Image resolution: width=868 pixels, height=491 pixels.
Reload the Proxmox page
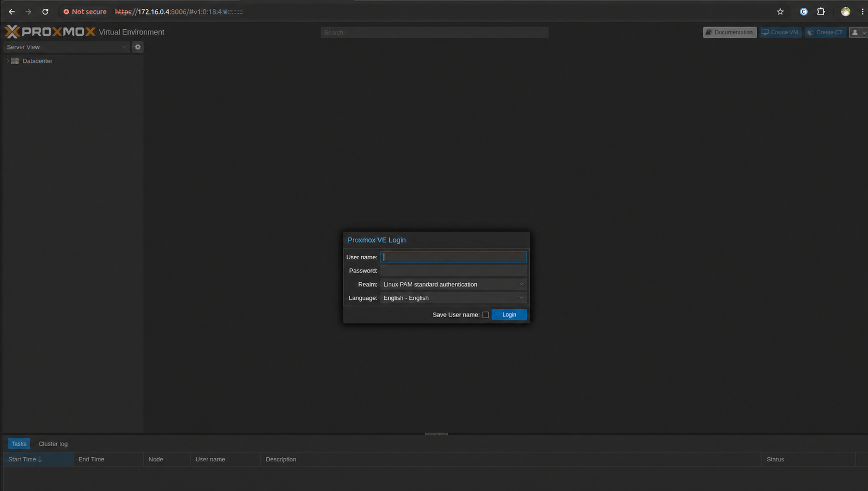click(x=45, y=11)
